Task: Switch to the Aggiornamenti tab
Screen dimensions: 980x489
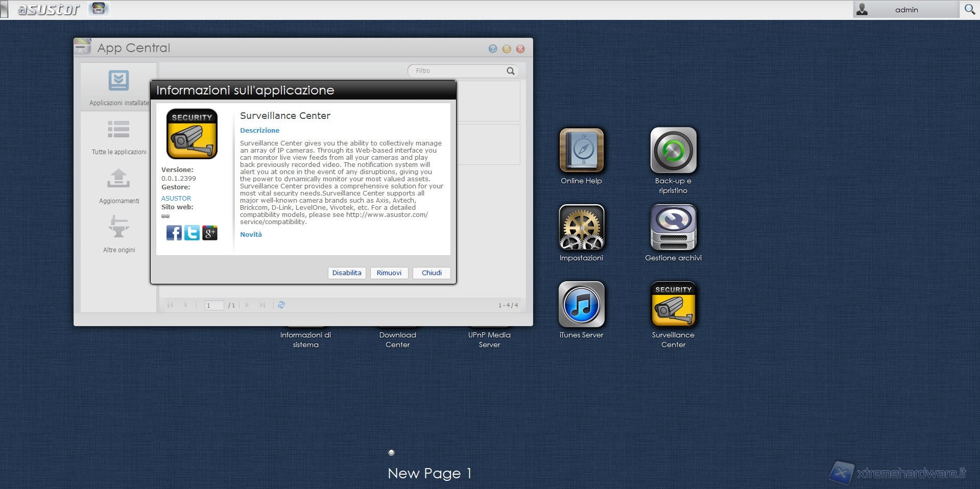Action: pyautogui.click(x=118, y=186)
